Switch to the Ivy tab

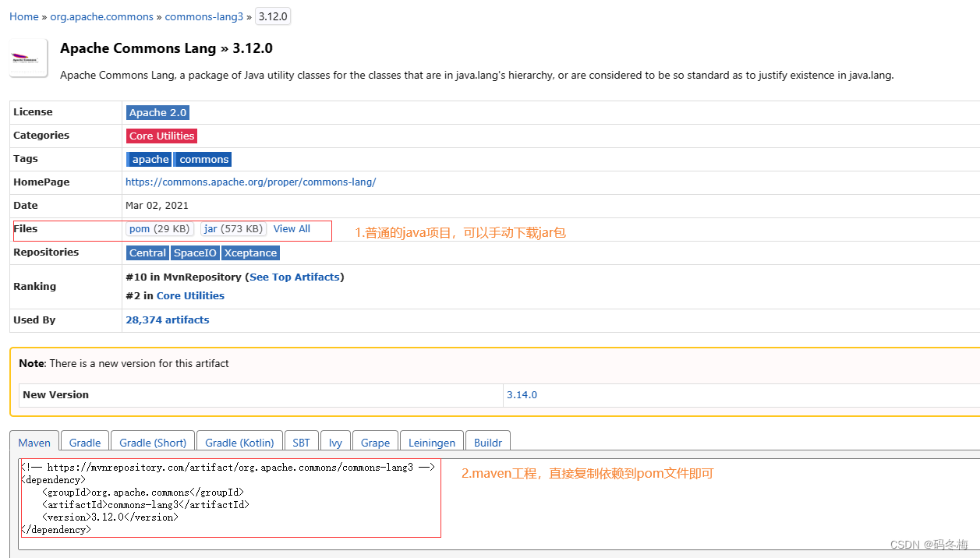(335, 442)
